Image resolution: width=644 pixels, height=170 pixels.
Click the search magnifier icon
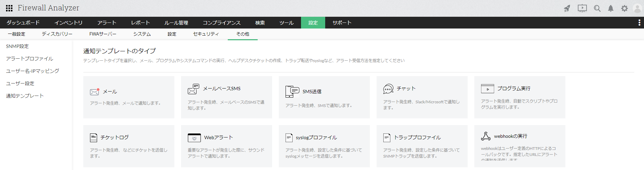[597, 8]
